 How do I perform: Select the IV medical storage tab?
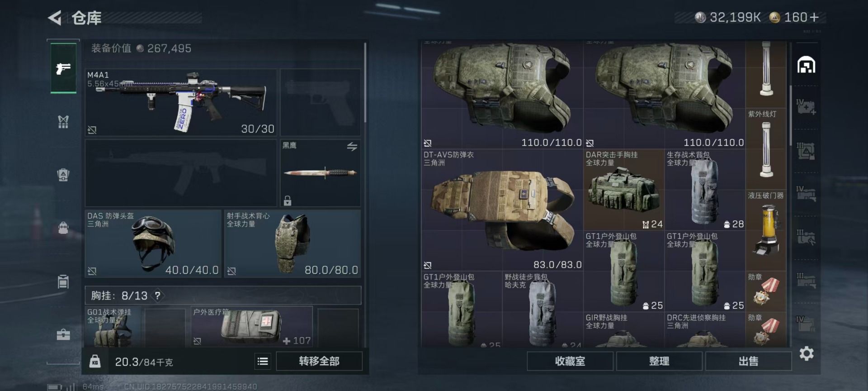point(806,107)
